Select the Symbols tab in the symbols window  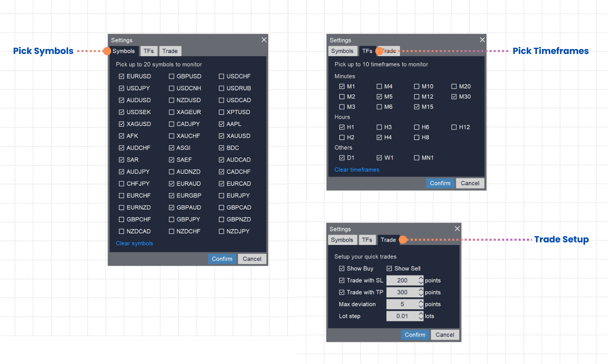(x=124, y=51)
